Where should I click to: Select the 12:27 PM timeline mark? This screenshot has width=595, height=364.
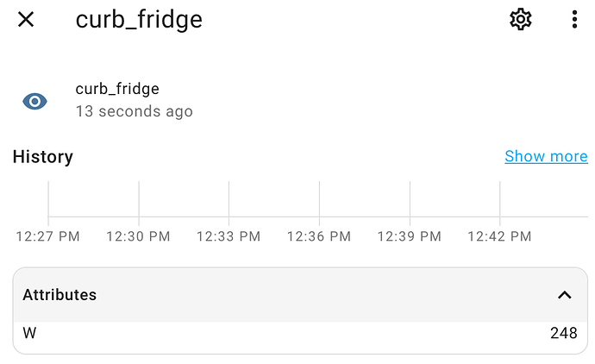tap(47, 236)
